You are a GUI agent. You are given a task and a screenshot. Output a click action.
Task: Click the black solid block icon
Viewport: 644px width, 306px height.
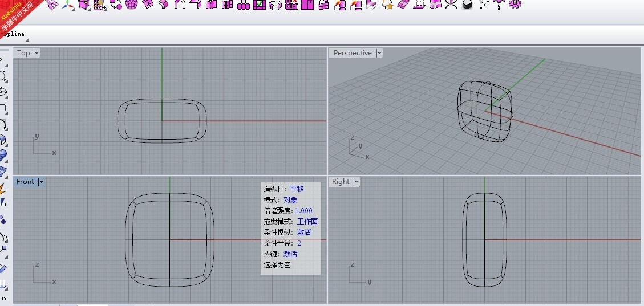pyautogui.click(x=467, y=5)
